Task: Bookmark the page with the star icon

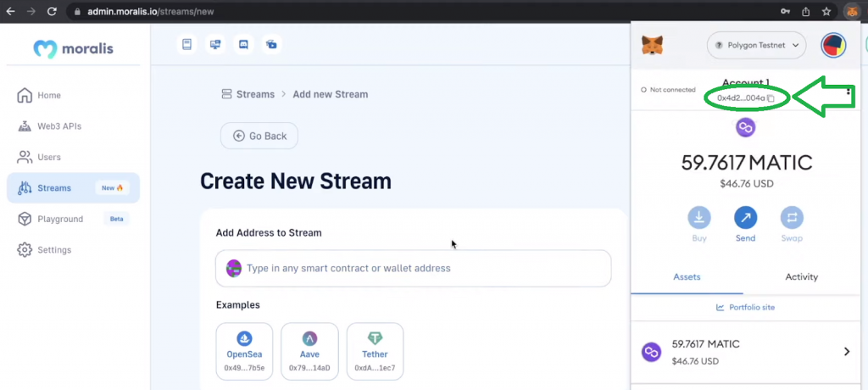Action: click(826, 11)
